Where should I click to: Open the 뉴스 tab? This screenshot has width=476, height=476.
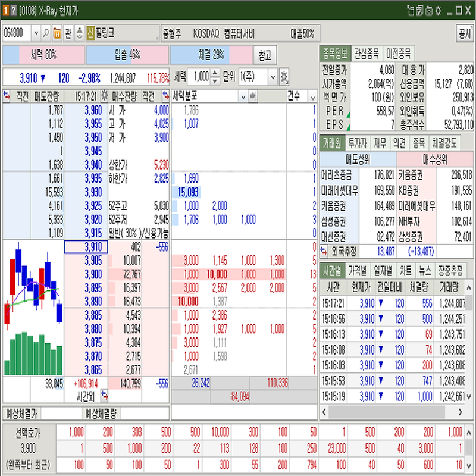[425, 271]
